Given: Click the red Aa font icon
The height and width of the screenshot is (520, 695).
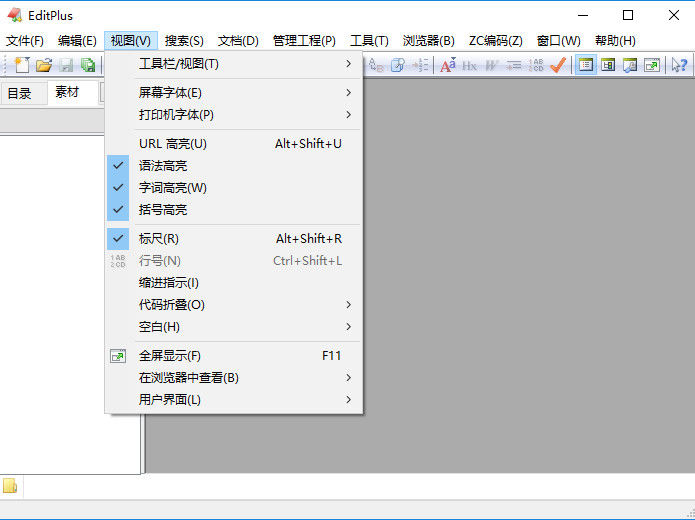Looking at the screenshot, I should click(x=448, y=65).
